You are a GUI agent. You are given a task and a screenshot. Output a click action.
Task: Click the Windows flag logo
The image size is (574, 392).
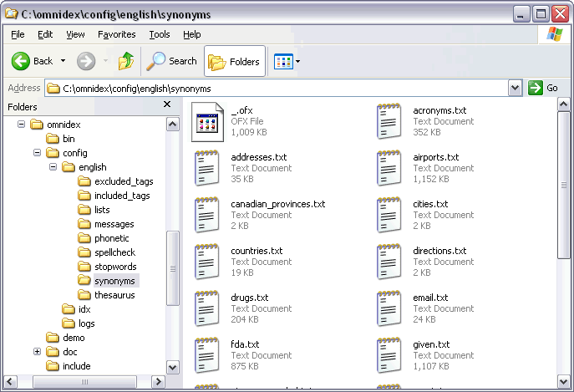point(555,34)
